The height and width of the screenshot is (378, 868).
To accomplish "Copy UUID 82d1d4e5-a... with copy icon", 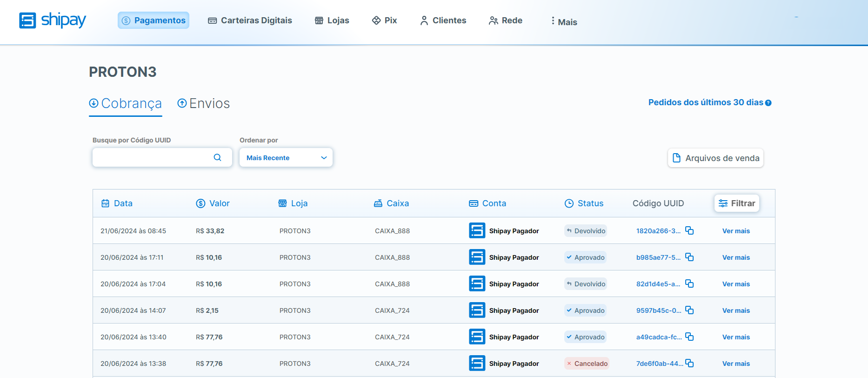I will coord(689,283).
